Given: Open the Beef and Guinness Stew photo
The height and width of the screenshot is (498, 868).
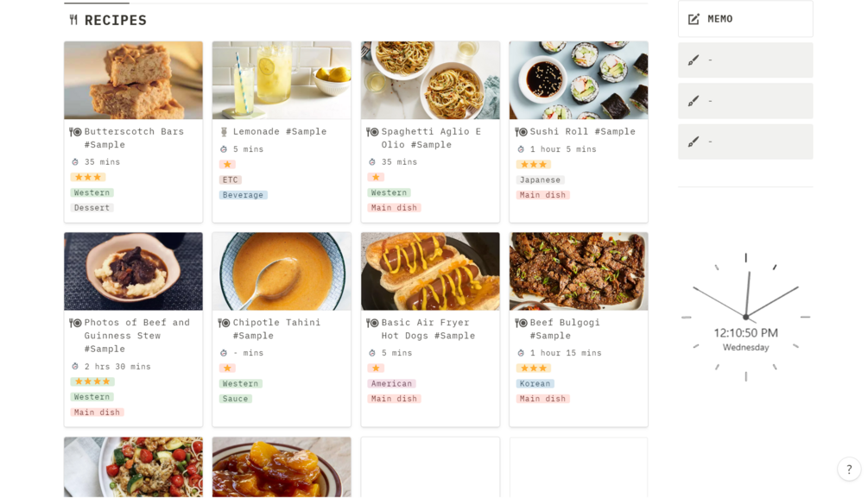Looking at the screenshot, I should point(133,271).
